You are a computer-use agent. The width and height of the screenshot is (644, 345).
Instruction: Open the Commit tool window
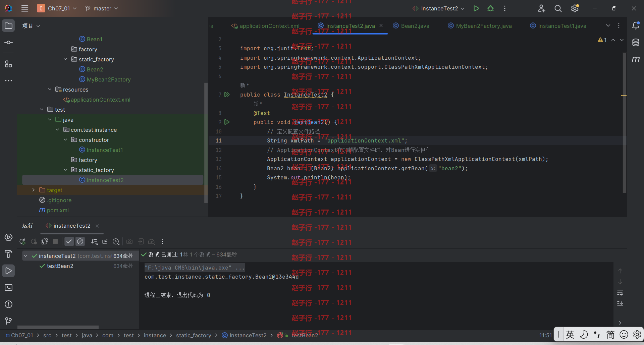click(x=8, y=43)
